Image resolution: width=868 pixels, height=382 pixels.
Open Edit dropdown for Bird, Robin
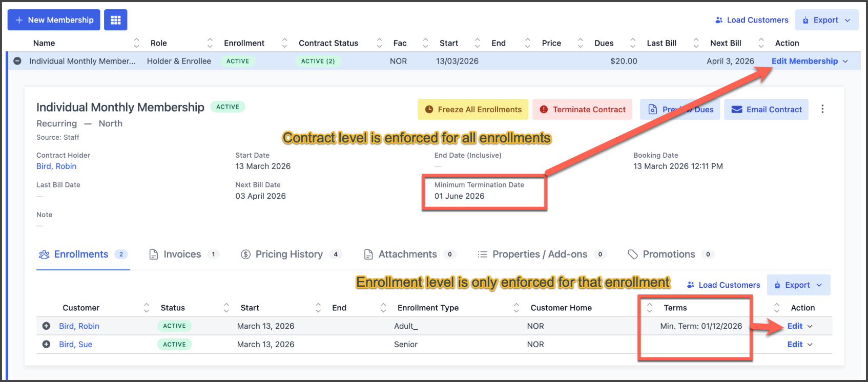point(799,326)
